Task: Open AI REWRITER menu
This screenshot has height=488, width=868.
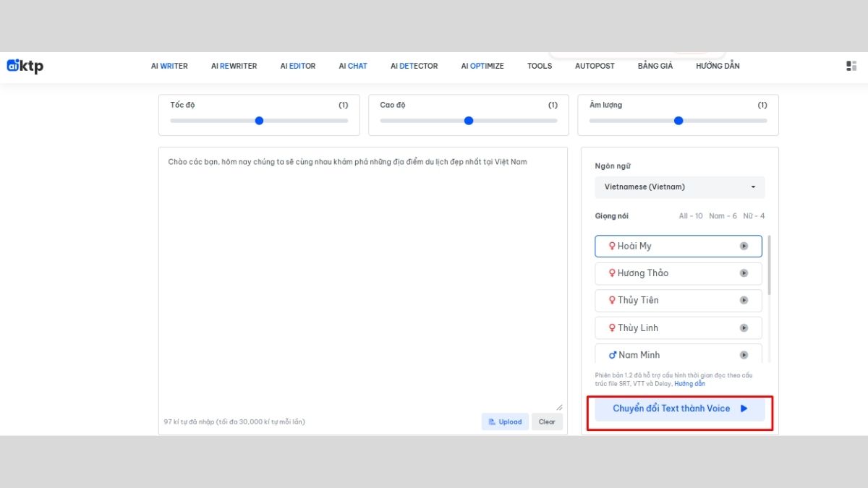Action: click(234, 66)
